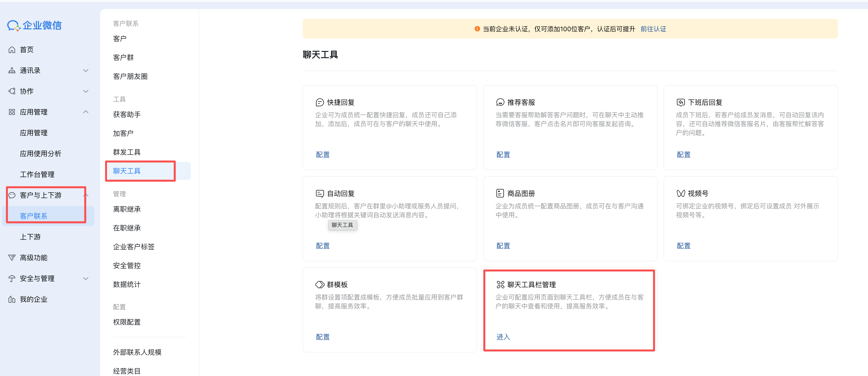Expand the 通讯录 sidebar section

point(86,71)
